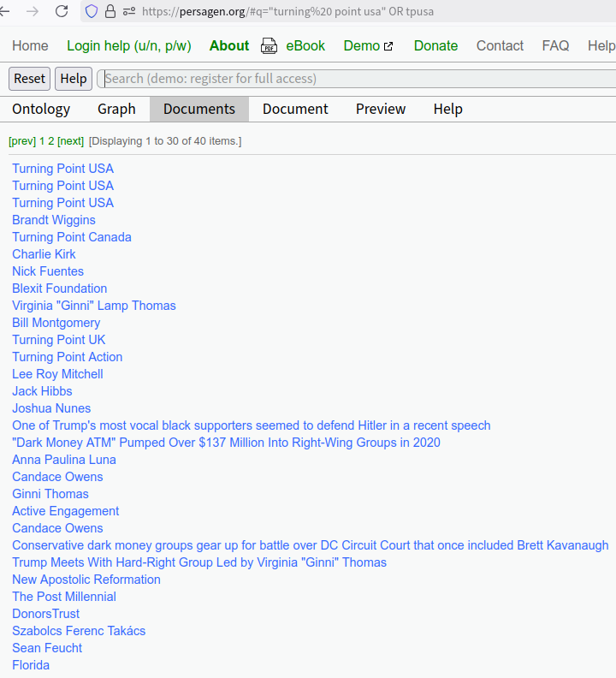Image resolution: width=616 pixels, height=678 pixels.
Task: Open Login help (u/n, p/w) link
Action: [x=129, y=46]
